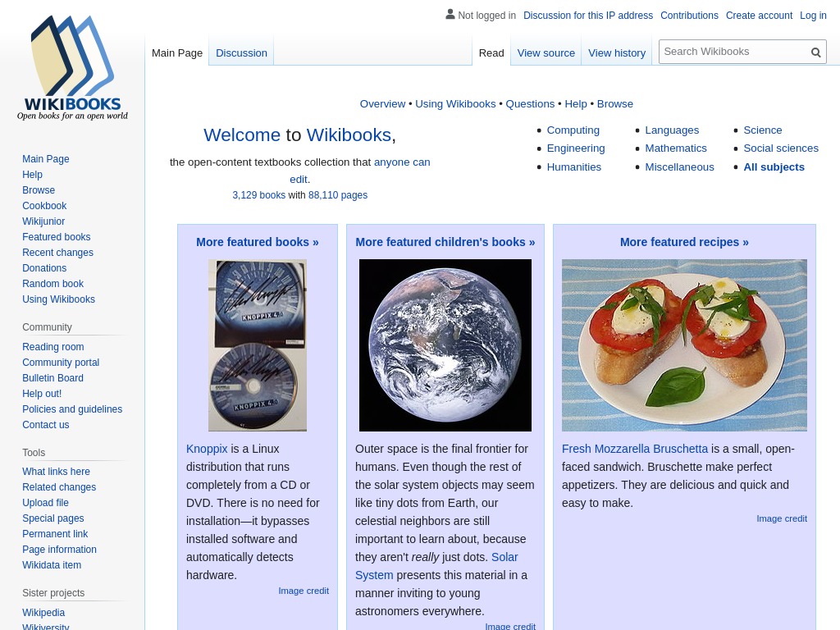This screenshot has height=630, width=840.
Task: Open the View history tab
Action: click(x=617, y=53)
